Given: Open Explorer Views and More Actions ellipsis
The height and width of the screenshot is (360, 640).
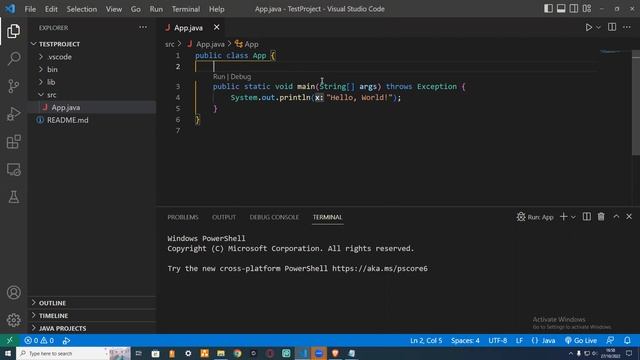Looking at the screenshot, I should [143, 27].
